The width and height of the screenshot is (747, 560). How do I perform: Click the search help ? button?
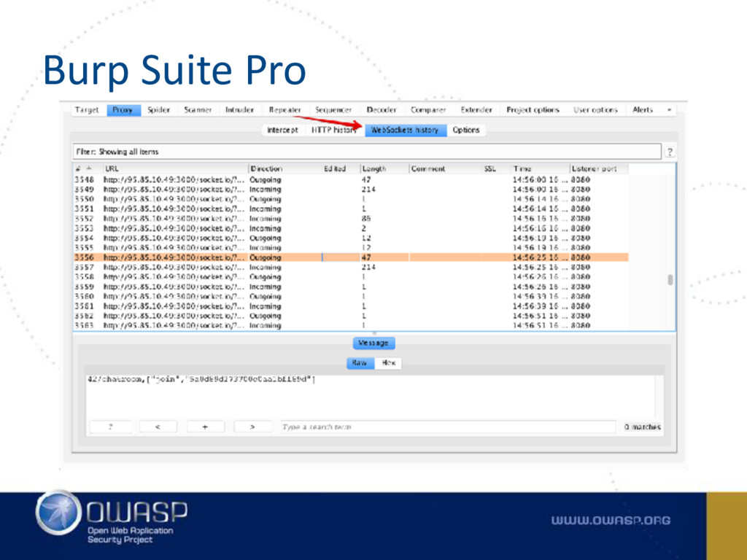(111, 427)
